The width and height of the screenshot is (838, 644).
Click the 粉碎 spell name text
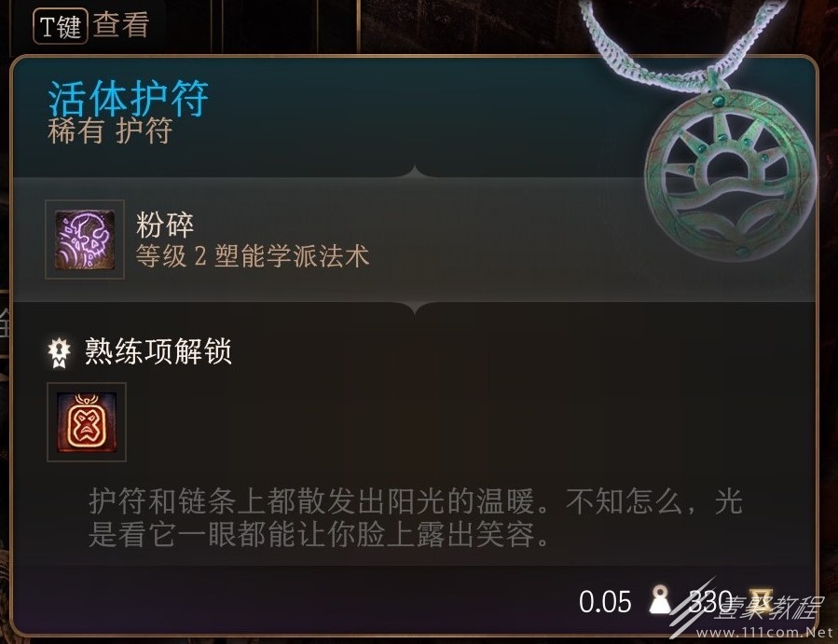pos(165,225)
